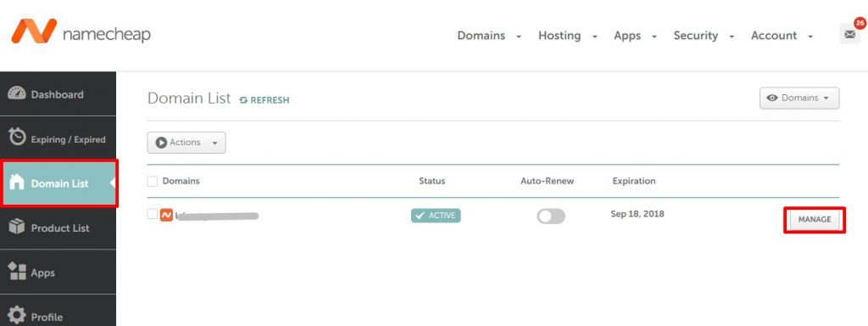
Task: Select all domains with header checkbox
Action: 153,182
